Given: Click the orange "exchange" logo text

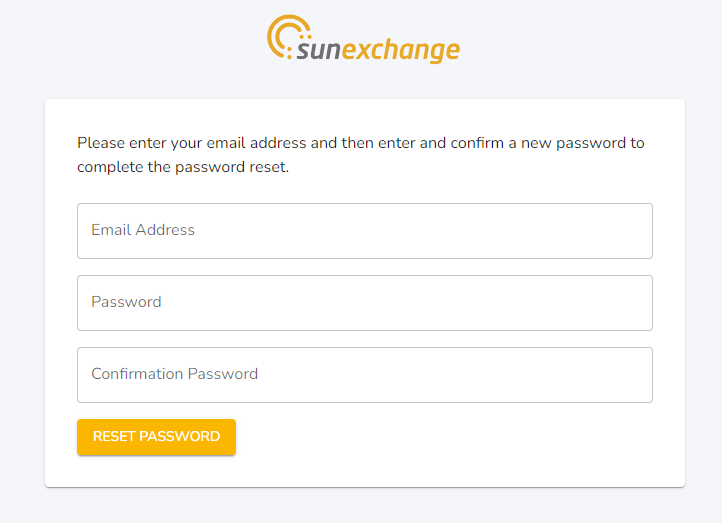Looking at the screenshot, I should 400,50.
